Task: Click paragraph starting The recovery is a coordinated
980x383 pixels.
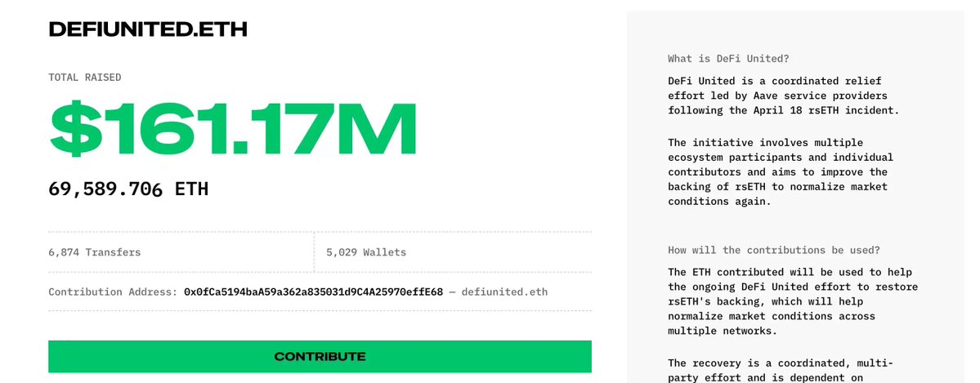Action: coord(781,370)
